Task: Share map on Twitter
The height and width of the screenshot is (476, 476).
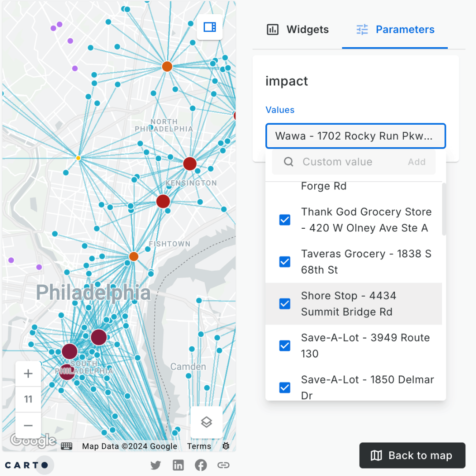Action: click(x=156, y=465)
